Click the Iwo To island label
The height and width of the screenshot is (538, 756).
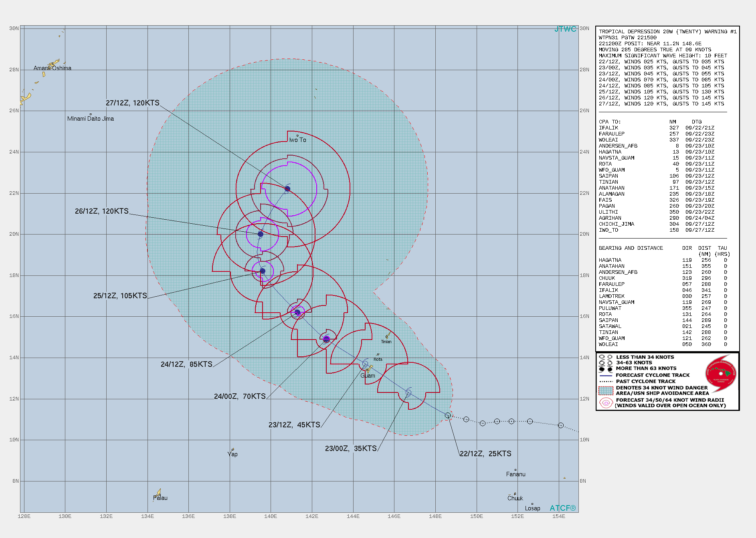pos(297,140)
